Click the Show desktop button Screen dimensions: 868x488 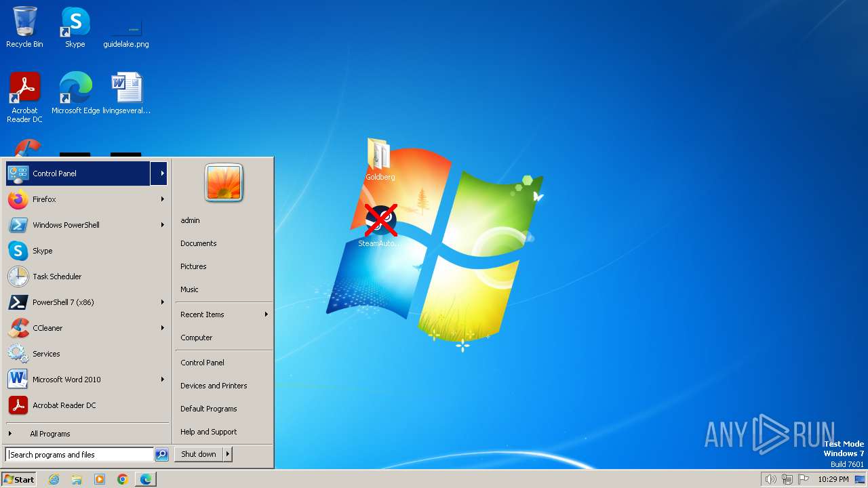click(860, 479)
